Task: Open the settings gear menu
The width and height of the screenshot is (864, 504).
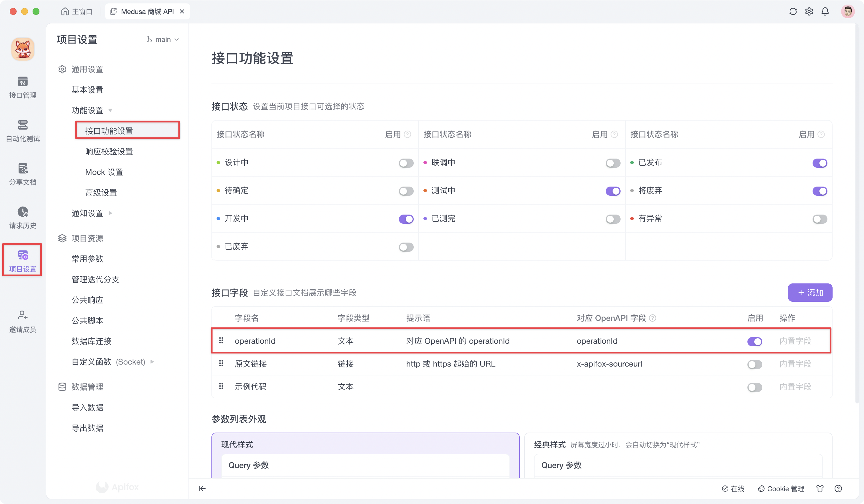Action: click(x=809, y=11)
